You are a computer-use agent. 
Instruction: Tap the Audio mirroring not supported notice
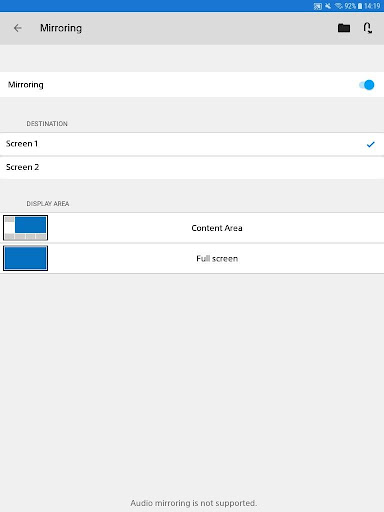(x=194, y=503)
